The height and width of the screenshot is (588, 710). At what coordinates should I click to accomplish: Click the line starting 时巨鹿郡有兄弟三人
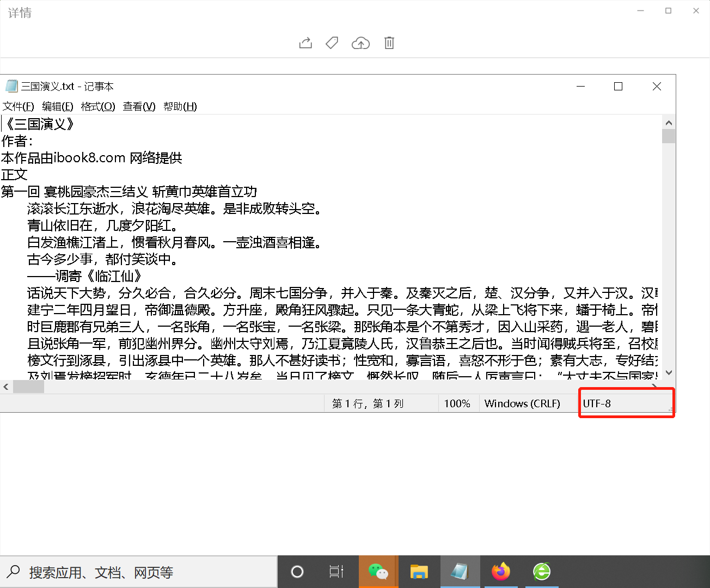click(342, 327)
